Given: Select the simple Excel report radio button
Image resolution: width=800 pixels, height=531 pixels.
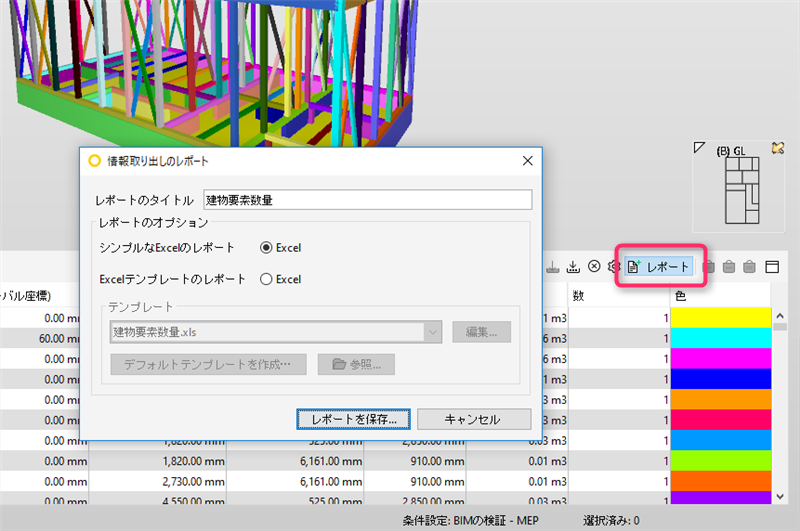Looking at the screenshot, I should [266, 248].
